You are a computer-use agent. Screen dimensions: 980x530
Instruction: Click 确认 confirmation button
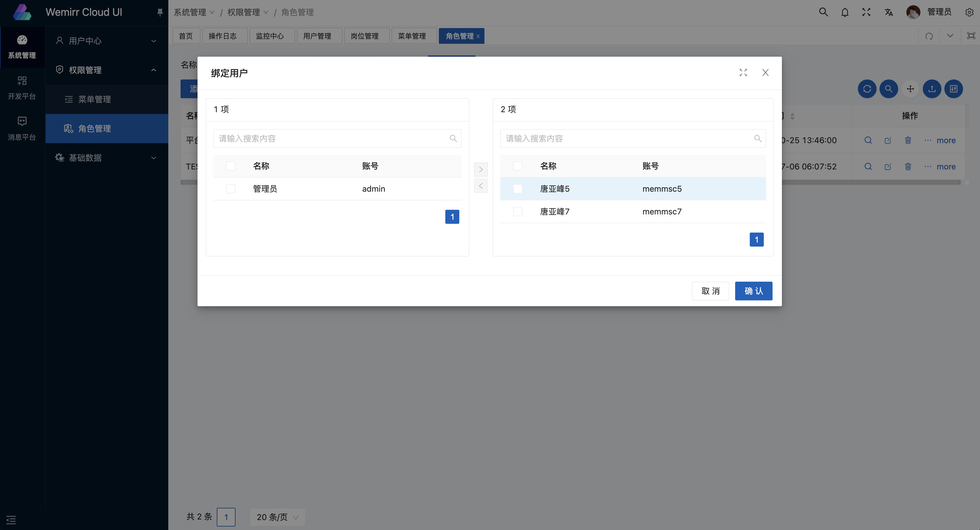coord(754,290)
